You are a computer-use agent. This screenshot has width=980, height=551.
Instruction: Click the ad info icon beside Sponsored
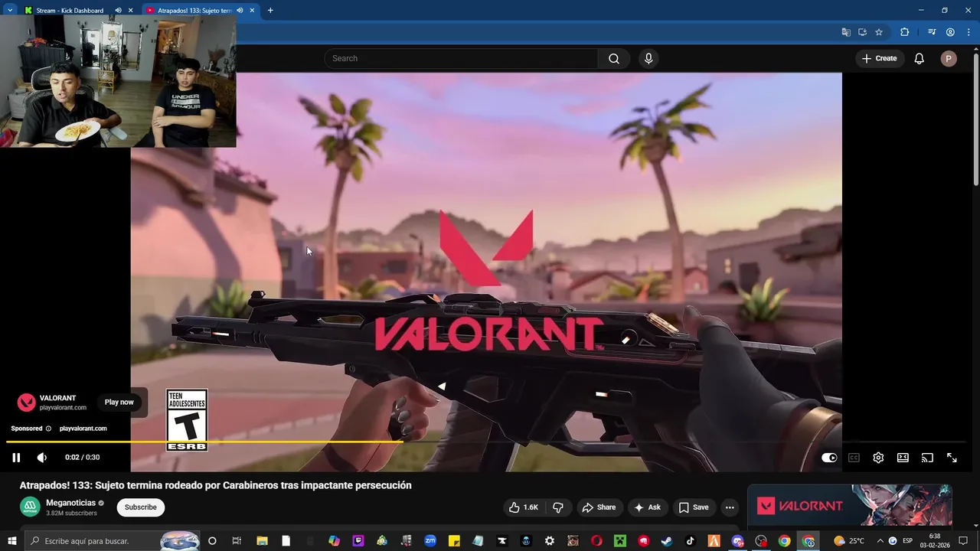[x=48, y=429]
